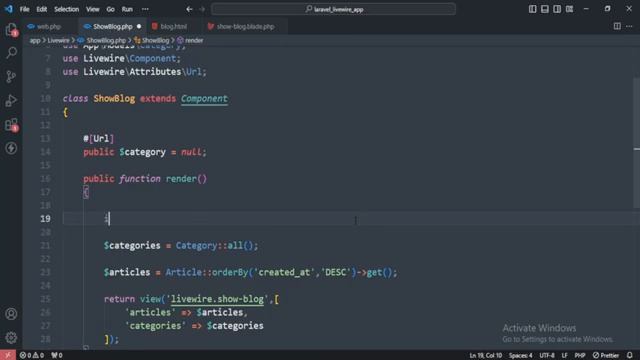640x360 pixels.
Task: Change UTF-8 file encoding
Action: coord(547,355)
